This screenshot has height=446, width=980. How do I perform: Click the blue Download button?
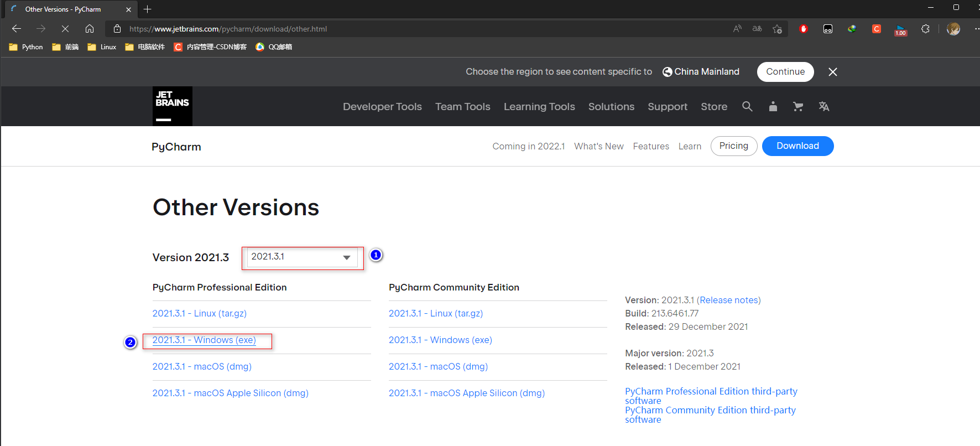[x=797, y=146]
